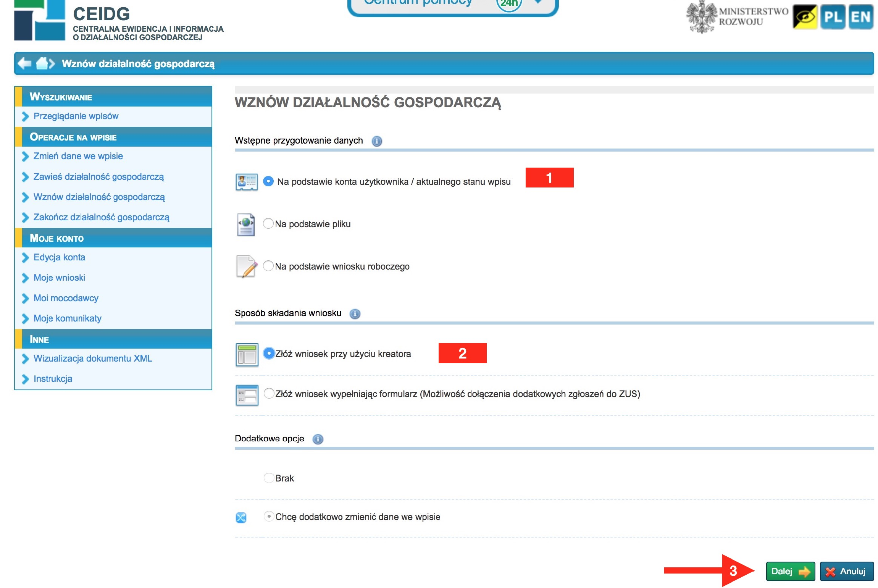Click the Centrum pomocy label

[x=418, y=3]
